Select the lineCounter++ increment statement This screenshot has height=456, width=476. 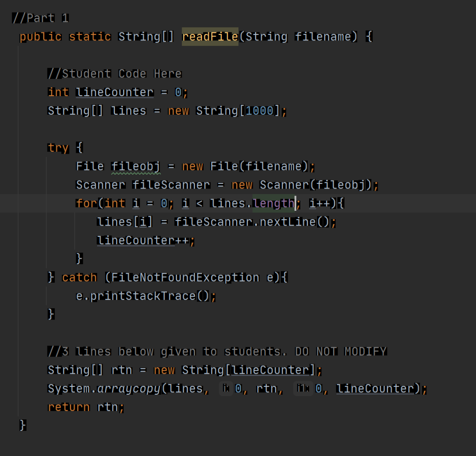[139, 240]
